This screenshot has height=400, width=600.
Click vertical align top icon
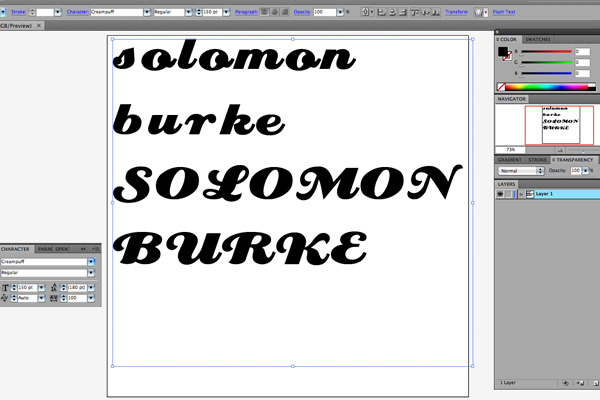point(415,13)
